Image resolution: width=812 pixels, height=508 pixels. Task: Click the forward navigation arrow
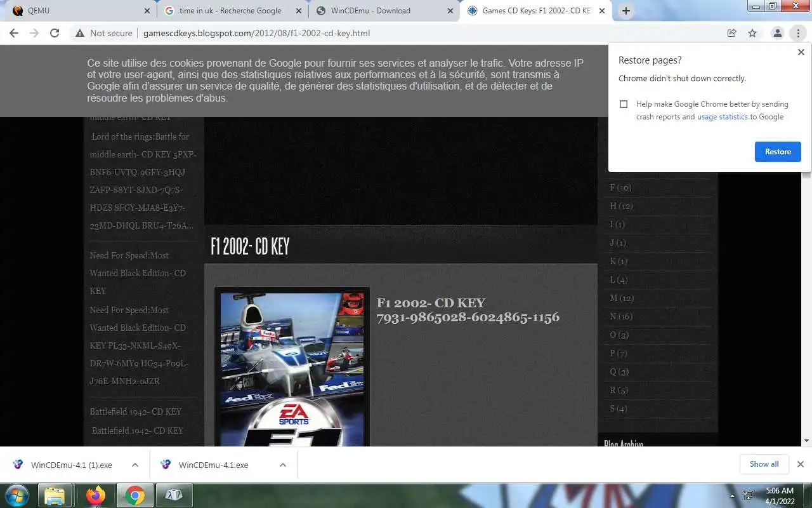click(34, 33)
